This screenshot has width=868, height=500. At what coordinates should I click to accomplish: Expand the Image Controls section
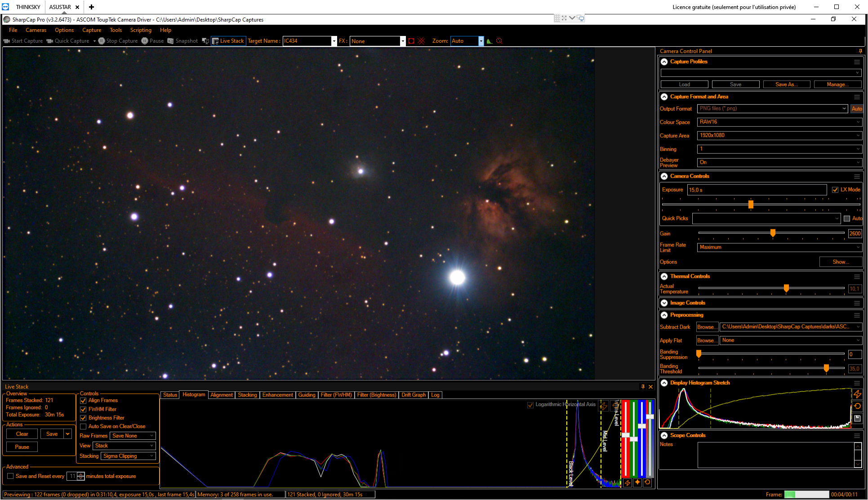point(664,303)
